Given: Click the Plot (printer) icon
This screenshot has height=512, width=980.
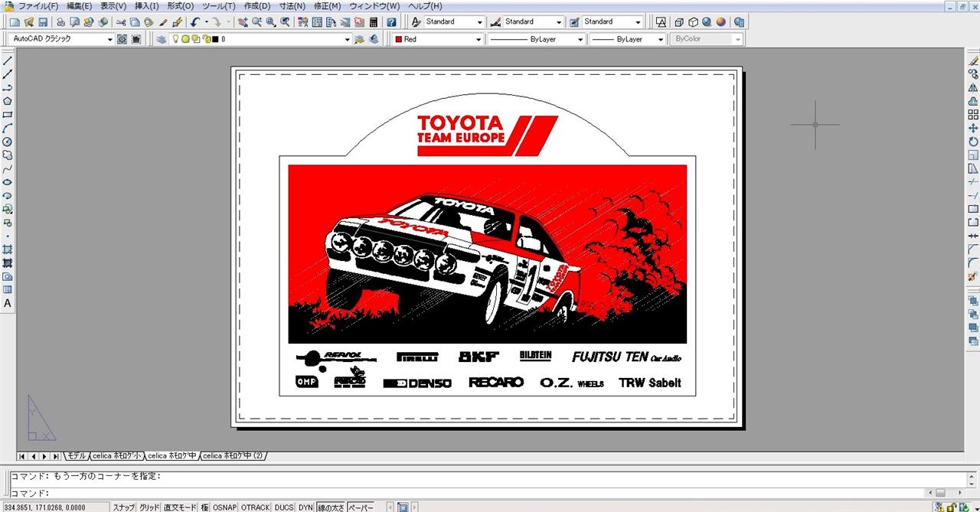Looking at the screenshot, I should pos(60,22).
